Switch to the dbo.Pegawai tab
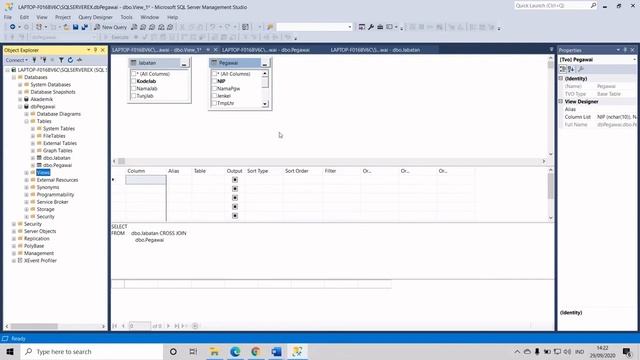Viewport: 640px width, 360px height. [266, 50]
